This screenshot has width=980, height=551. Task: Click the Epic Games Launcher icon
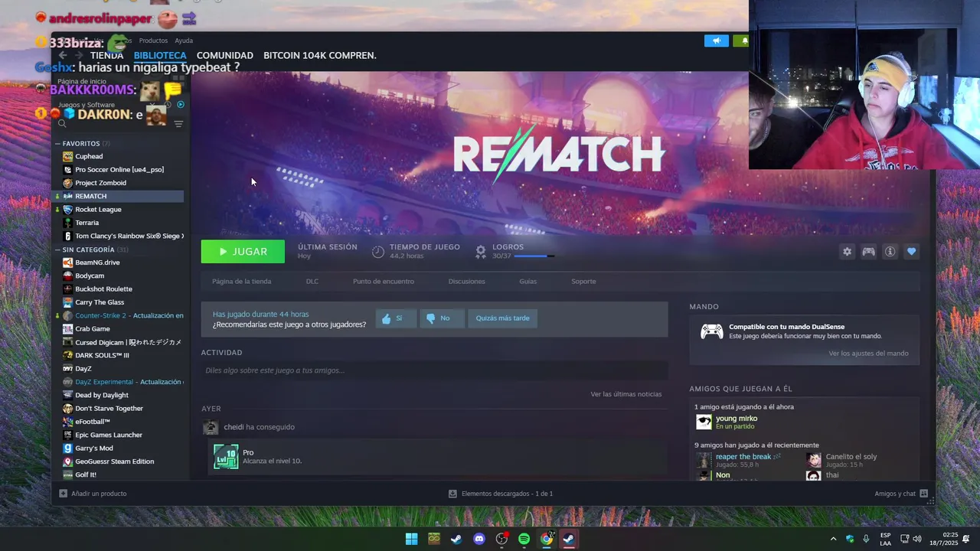pos(68,435)
